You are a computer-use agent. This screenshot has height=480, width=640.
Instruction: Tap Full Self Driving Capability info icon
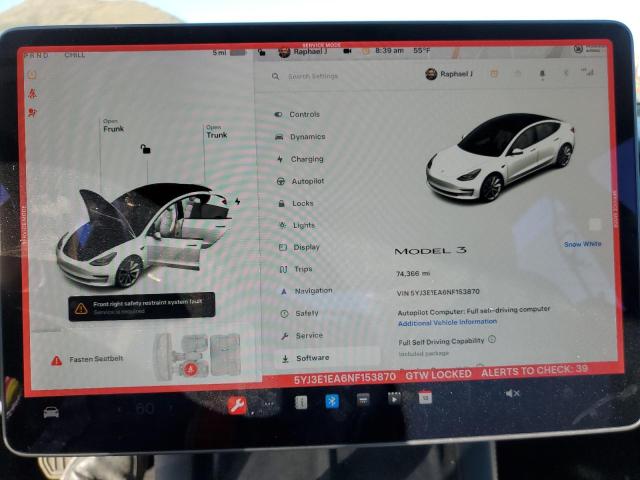click(492, 339)
